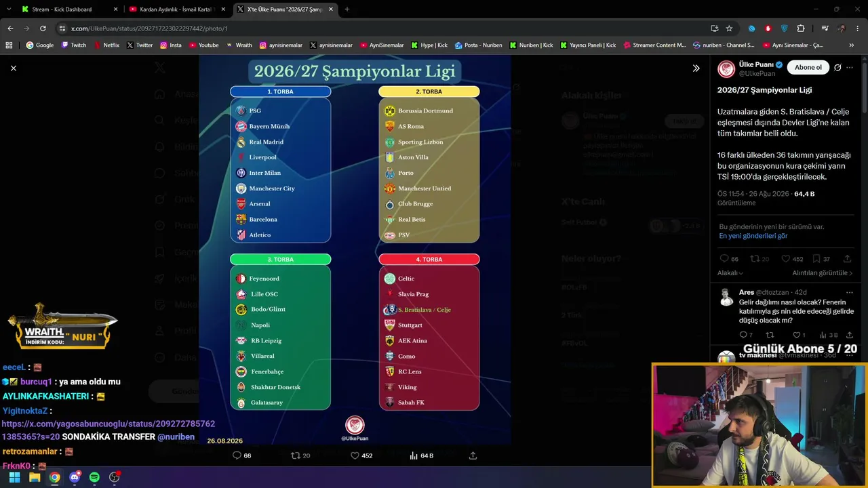Open the site info icon in the address bar
Viewport: 868px width, 488px height.
click(x=62, y=28)
